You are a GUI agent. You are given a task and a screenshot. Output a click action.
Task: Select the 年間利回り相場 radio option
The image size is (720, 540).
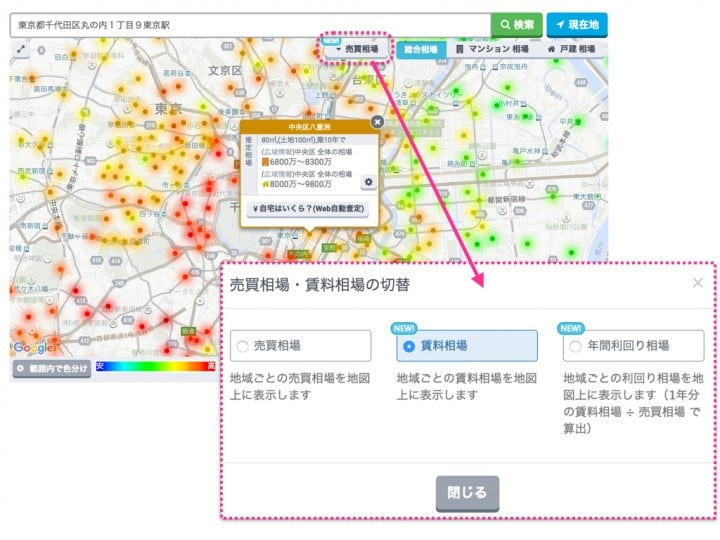click(574, 346)
